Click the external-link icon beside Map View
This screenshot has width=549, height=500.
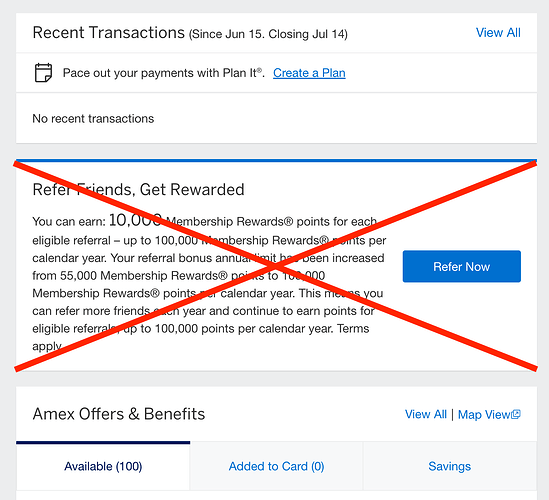point(516,414)
